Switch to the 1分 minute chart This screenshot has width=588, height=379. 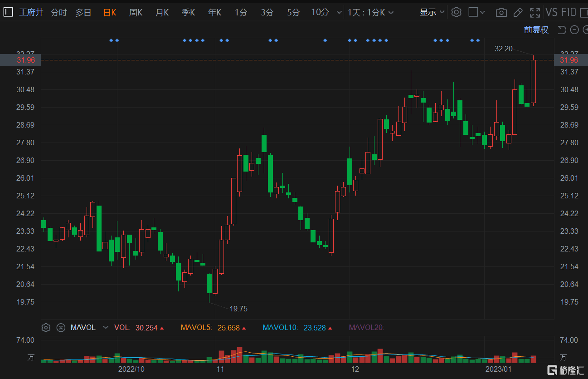pos(241,13)
